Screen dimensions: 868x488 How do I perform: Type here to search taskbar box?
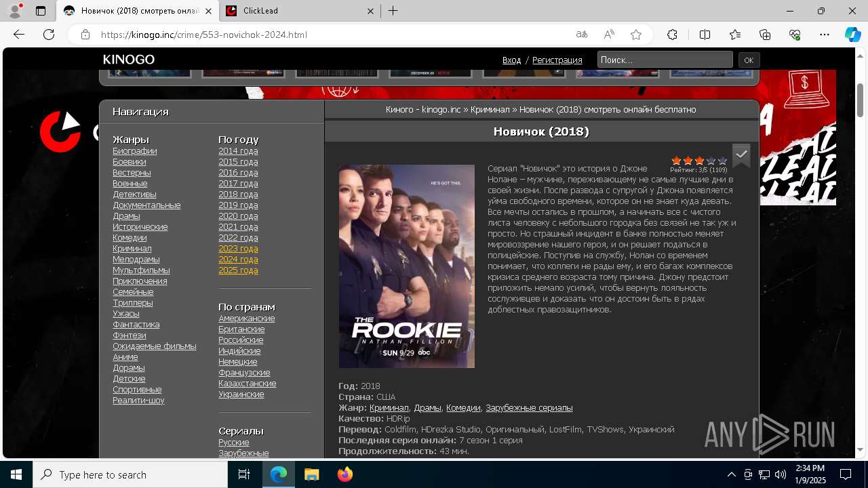(130, 474)
